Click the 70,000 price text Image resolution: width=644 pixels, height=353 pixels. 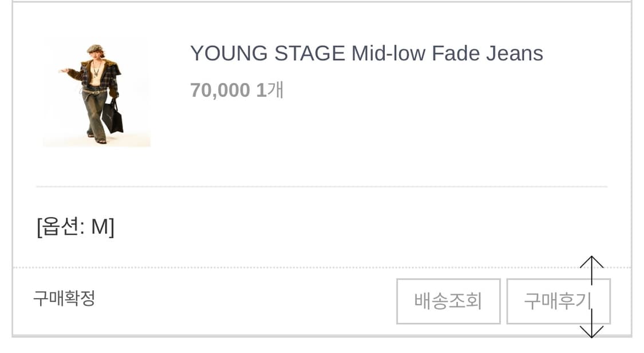click(220, 90)
